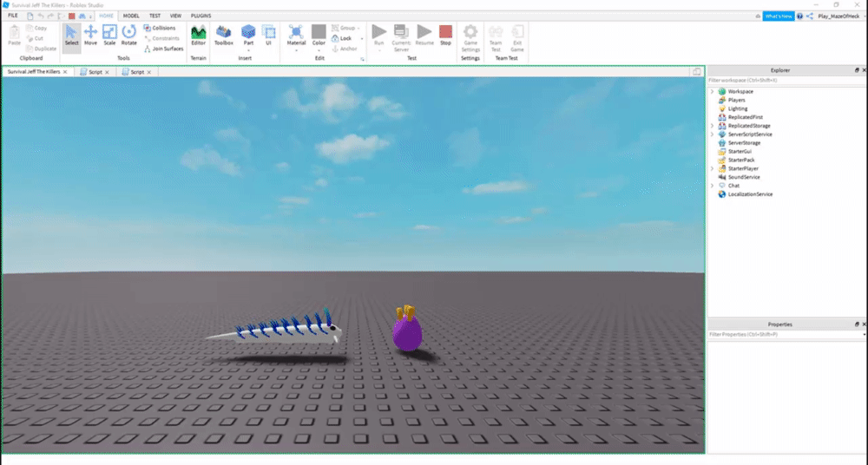Open the UI insert tool
Viewport: 868px width, 465px height.
[x=268, y=35]
